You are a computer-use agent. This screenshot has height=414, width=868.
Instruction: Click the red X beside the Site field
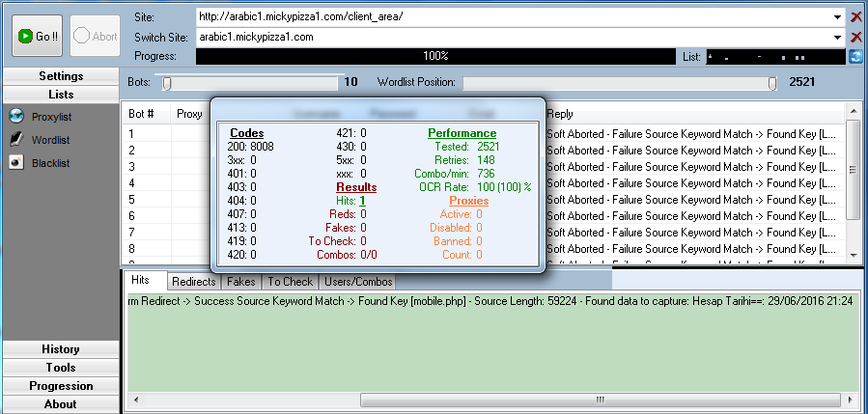pyautogui.click(x=855, y=17)
